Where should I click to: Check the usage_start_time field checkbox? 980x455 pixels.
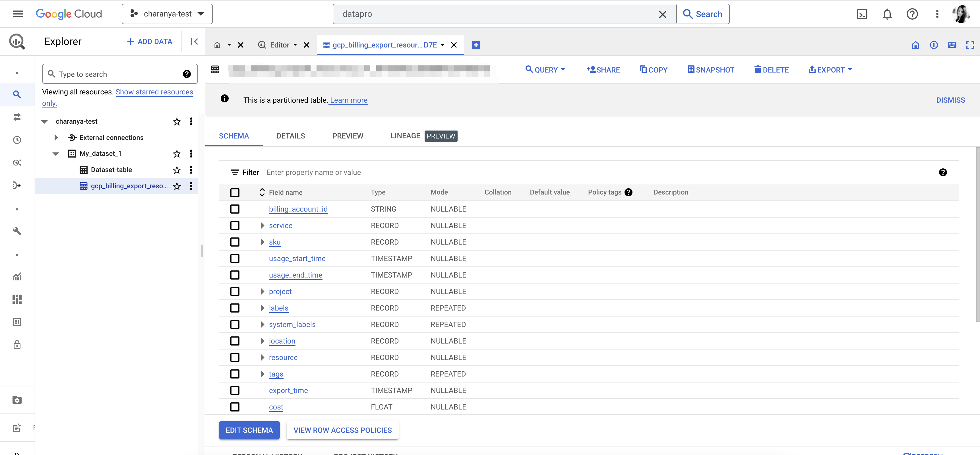coord(235,259)
